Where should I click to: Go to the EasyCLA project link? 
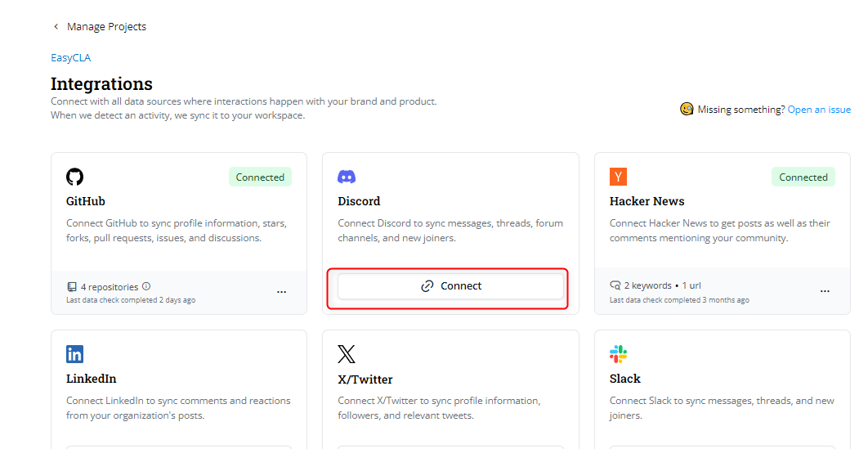coord(70,58)
